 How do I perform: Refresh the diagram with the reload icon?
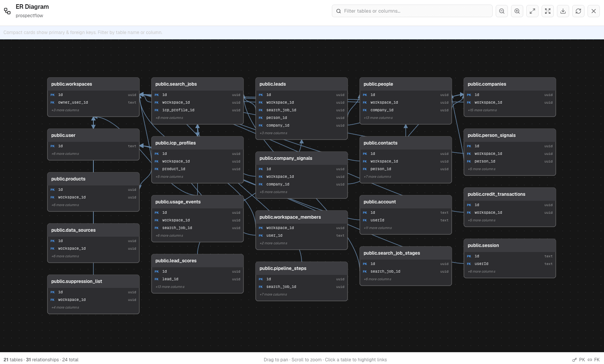point(578,11)
